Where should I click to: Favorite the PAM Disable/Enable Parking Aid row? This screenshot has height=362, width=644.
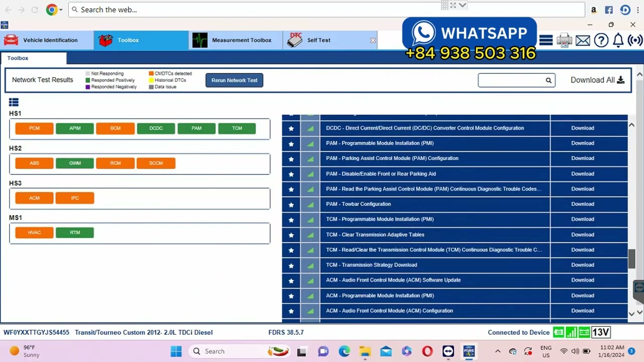[291, 174]
